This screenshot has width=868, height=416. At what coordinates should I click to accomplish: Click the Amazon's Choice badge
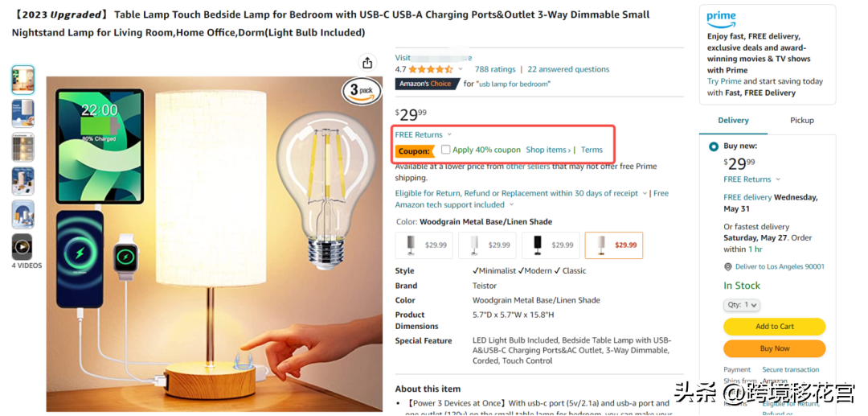[427, 84]
